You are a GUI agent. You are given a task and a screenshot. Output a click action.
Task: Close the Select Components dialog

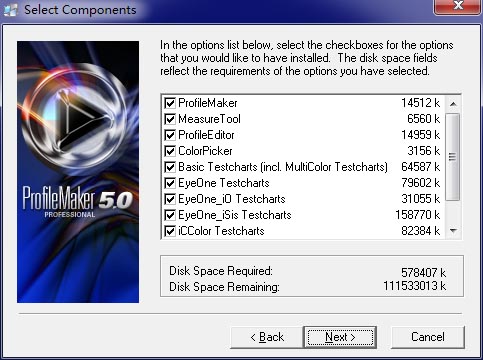[x=458, y=6]
